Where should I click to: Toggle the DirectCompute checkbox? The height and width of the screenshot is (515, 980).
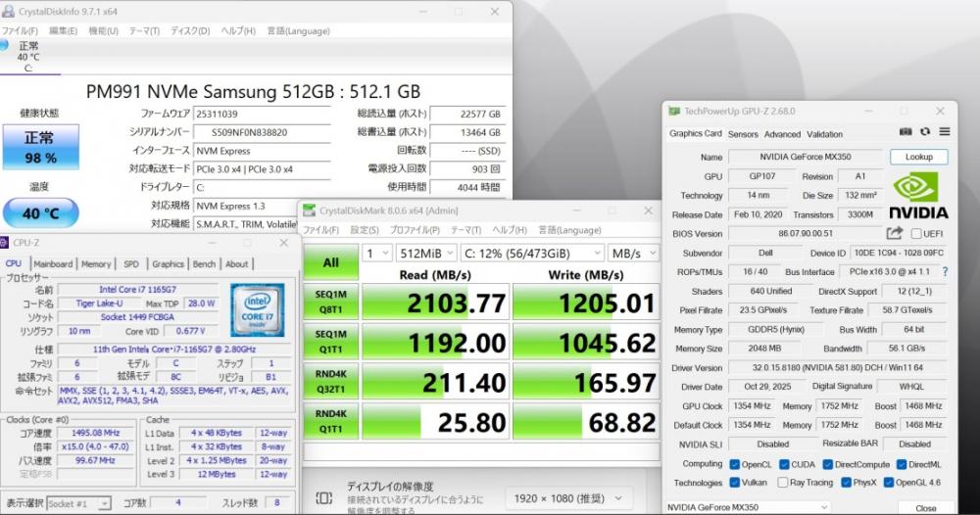828,464
